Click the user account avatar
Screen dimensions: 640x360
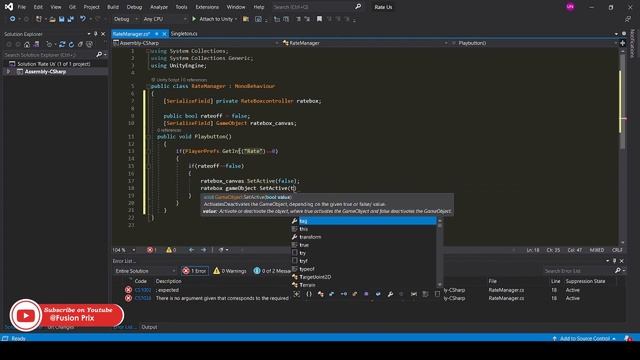570,7
